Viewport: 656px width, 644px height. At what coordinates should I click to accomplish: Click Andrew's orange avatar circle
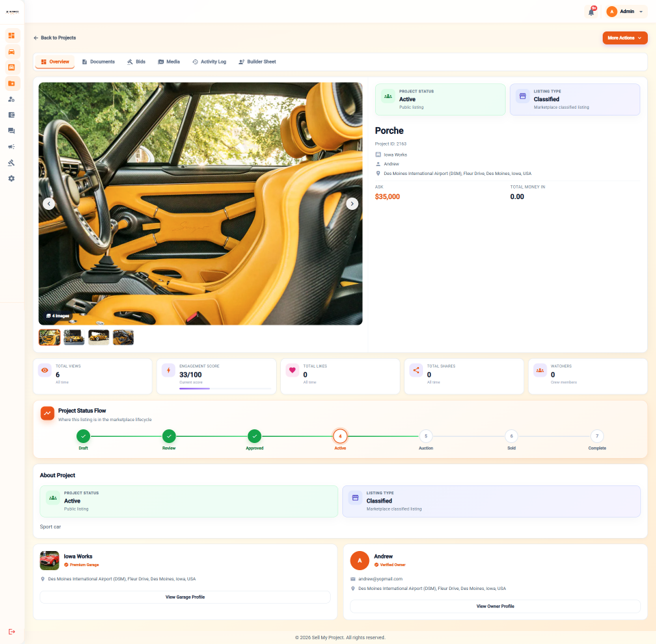[x=359, y=561]
